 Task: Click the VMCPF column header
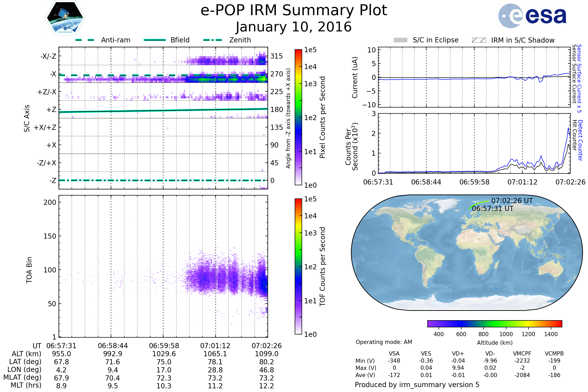tap(522, 354)
